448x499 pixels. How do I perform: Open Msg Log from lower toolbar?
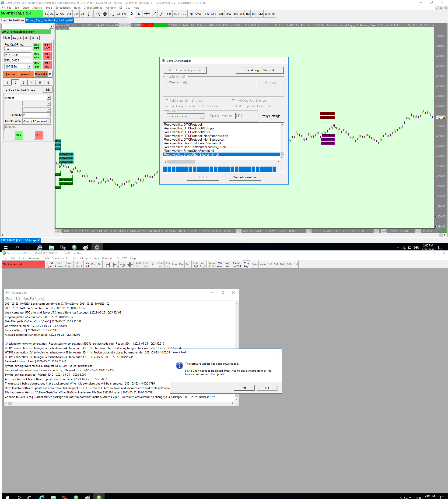click(x=246, y=264)
